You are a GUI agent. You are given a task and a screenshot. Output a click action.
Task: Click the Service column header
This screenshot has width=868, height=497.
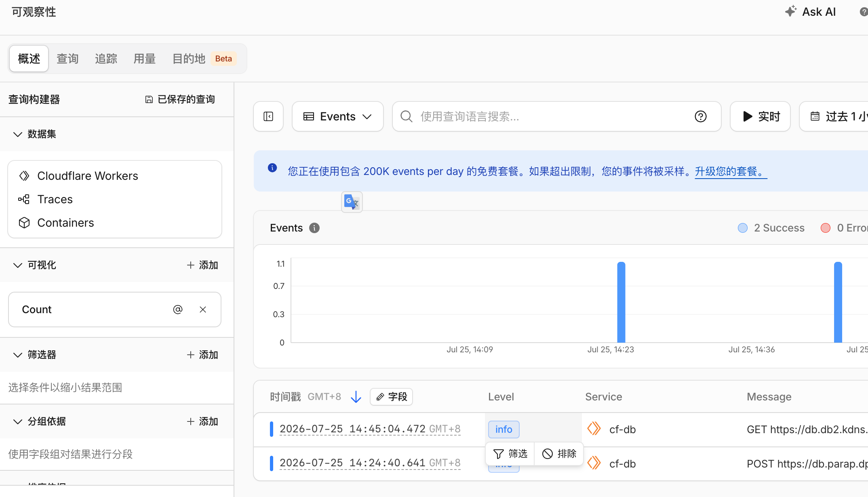pyautogui.click(x=604, y=397)
